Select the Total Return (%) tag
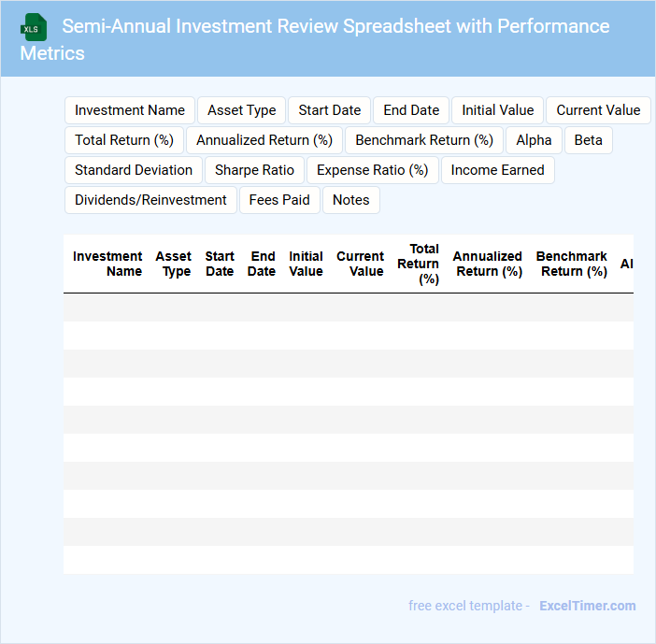656x644 pixels. click(124, 140)
